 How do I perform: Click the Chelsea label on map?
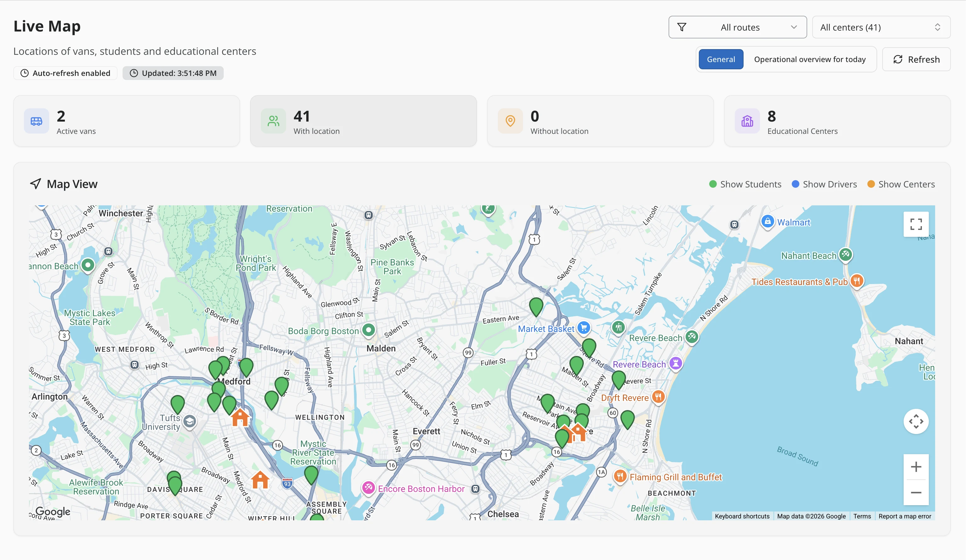[x=503, y=514]
